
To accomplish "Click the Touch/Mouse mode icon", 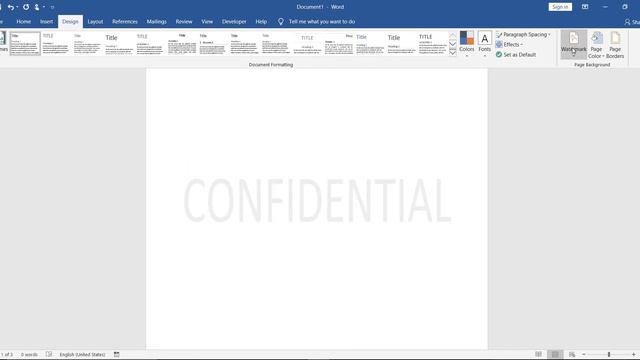I will (x=37, y=7).
